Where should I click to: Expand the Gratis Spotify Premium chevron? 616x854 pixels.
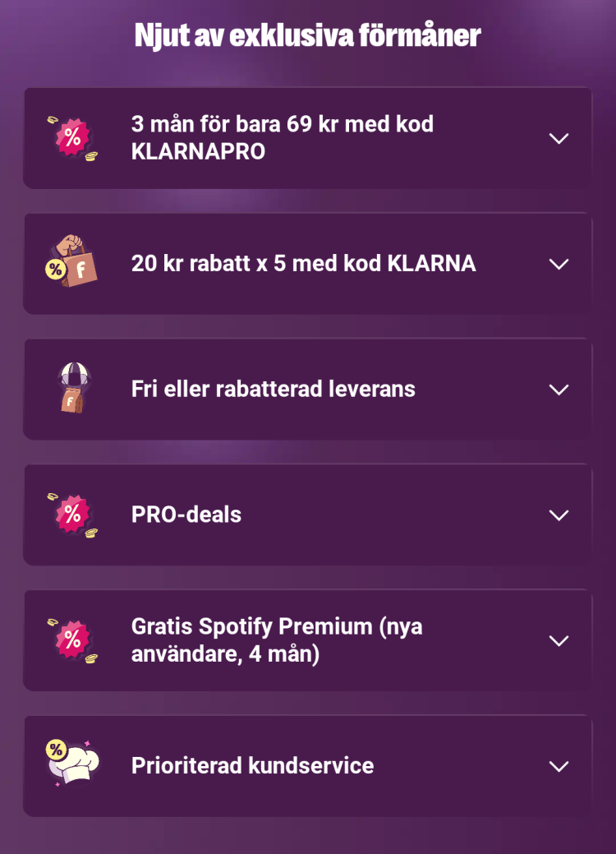pos(559,640)
